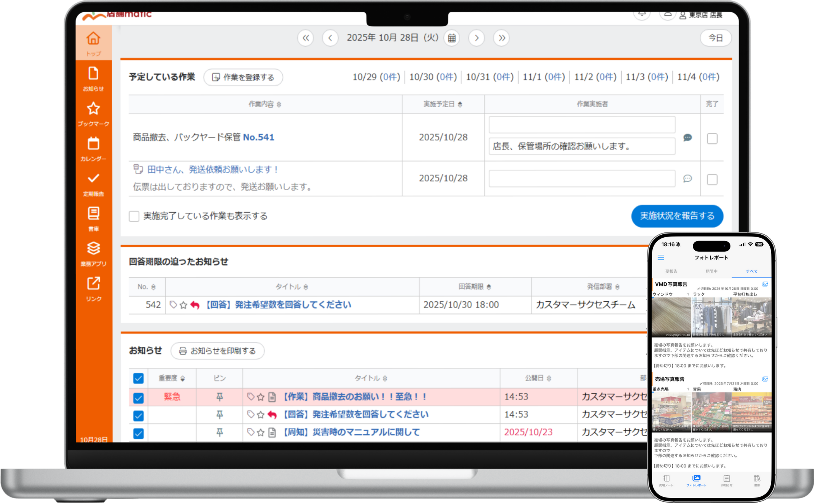
Task: Open the calendar date picker next to the date
Action: click(451, 38)
